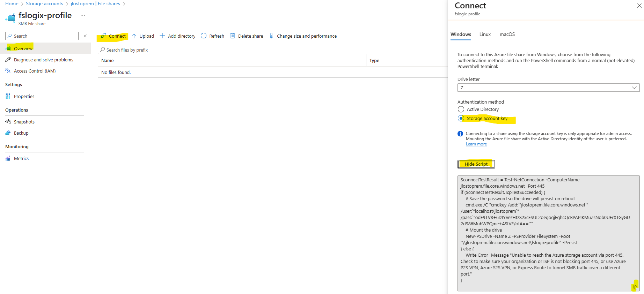
Task: Click the Add directory plus icon
Action: pyautogui.click(x=162, y=36)
